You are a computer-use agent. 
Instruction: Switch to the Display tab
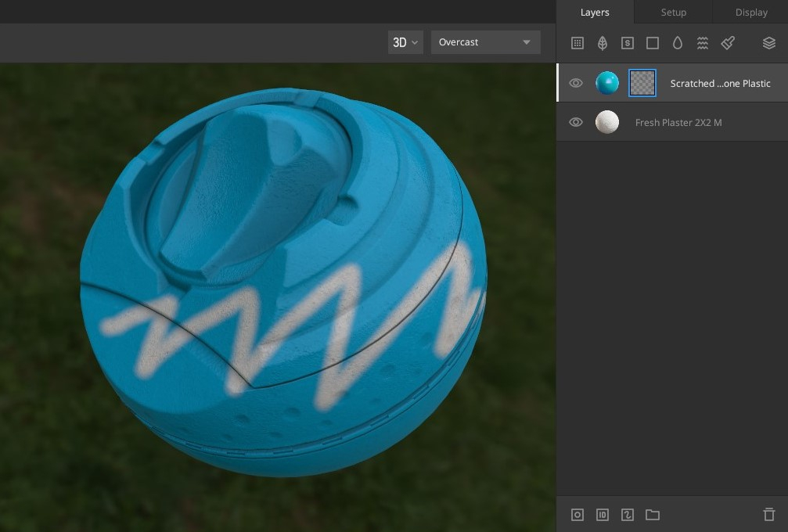point(750,12)
